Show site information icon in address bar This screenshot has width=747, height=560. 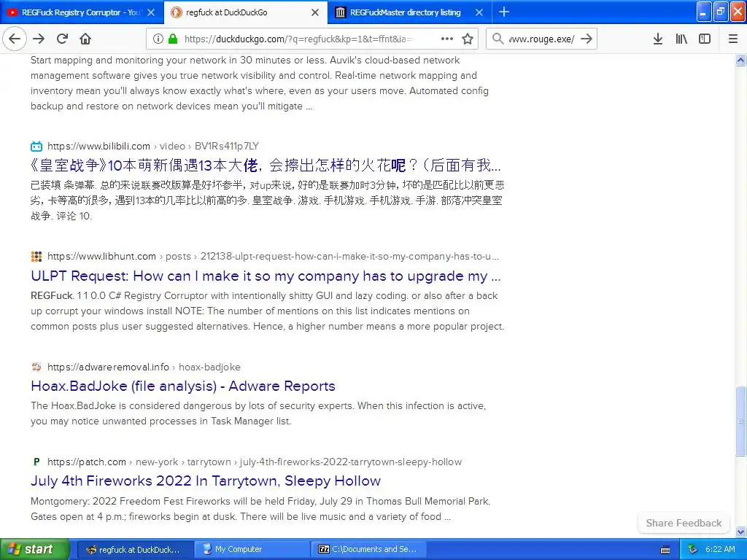pyautogui.click(x=158, y=39)
